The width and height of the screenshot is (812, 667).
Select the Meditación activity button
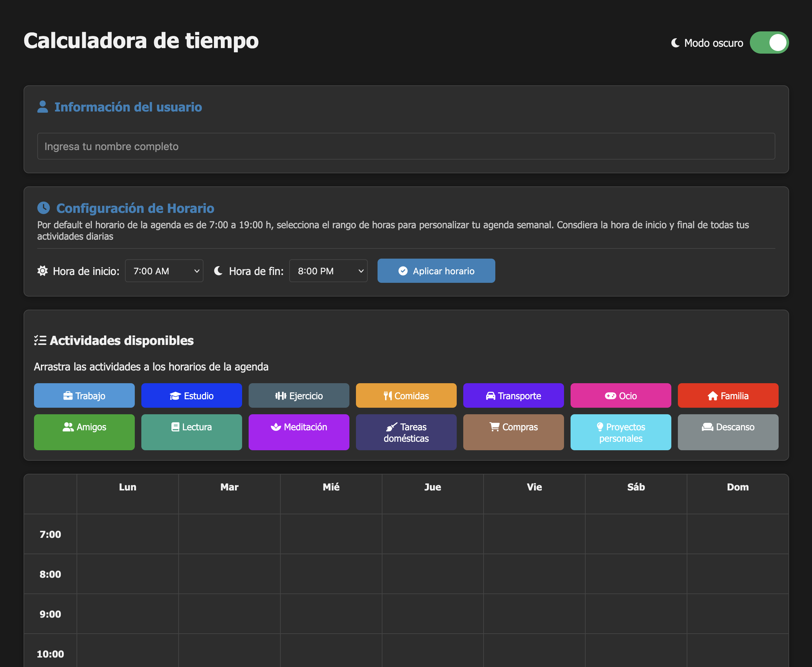point(299,432)
